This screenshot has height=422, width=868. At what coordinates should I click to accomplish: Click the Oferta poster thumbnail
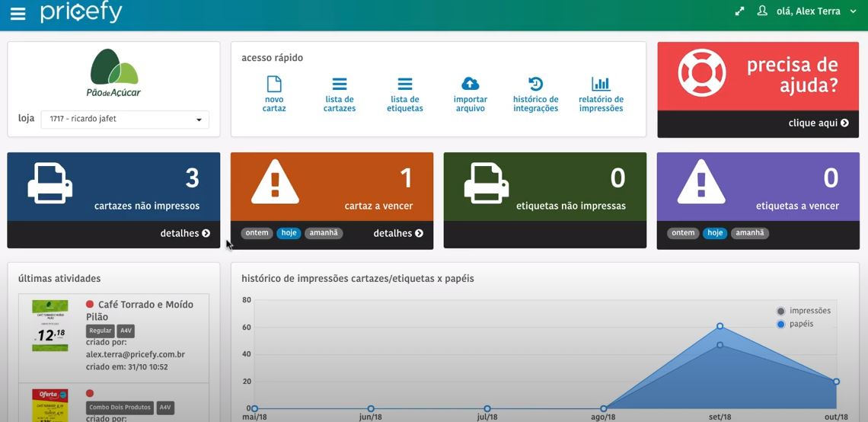(49, 404)
